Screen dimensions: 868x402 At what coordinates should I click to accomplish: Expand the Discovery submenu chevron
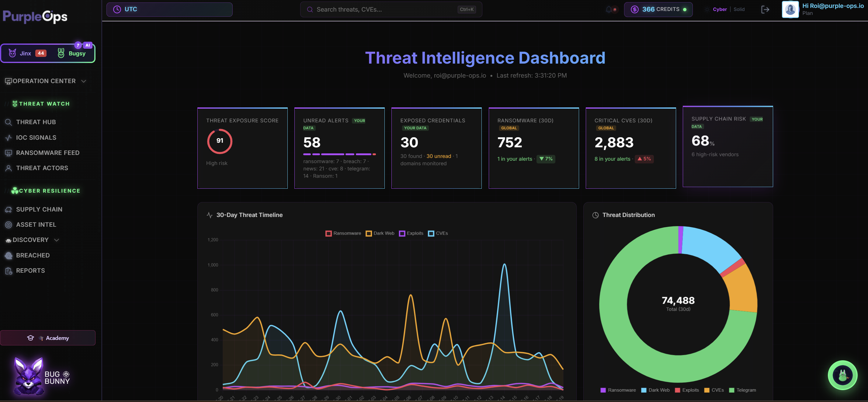click(x=57, y=240)
